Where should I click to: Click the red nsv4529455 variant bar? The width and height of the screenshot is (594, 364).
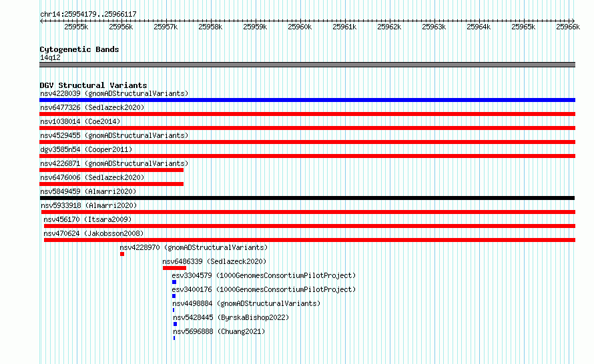(307, 142)
